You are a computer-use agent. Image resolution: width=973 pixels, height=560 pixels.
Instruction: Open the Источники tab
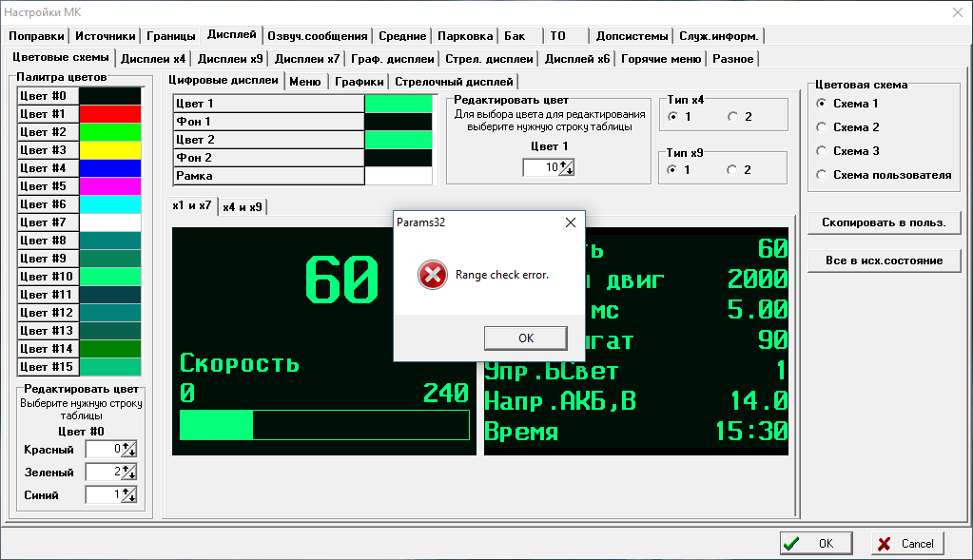105,36
